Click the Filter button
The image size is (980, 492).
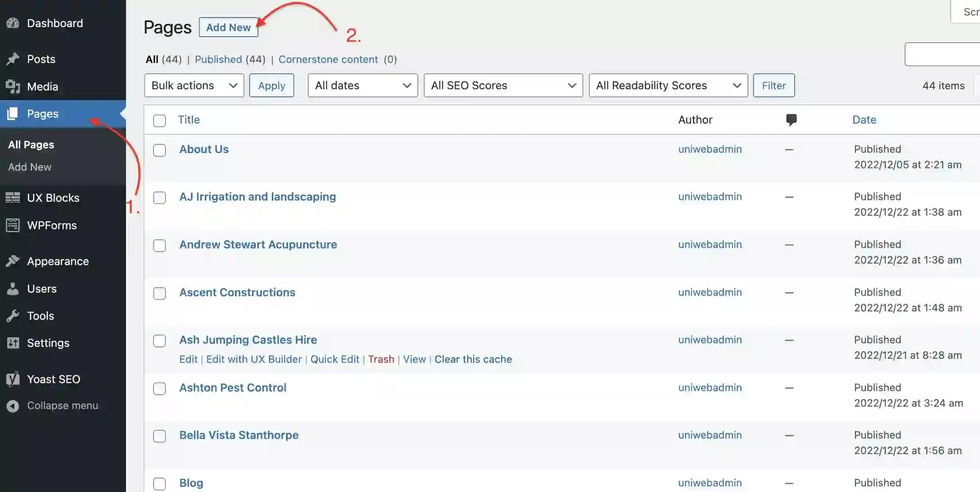tap(774, 85)
